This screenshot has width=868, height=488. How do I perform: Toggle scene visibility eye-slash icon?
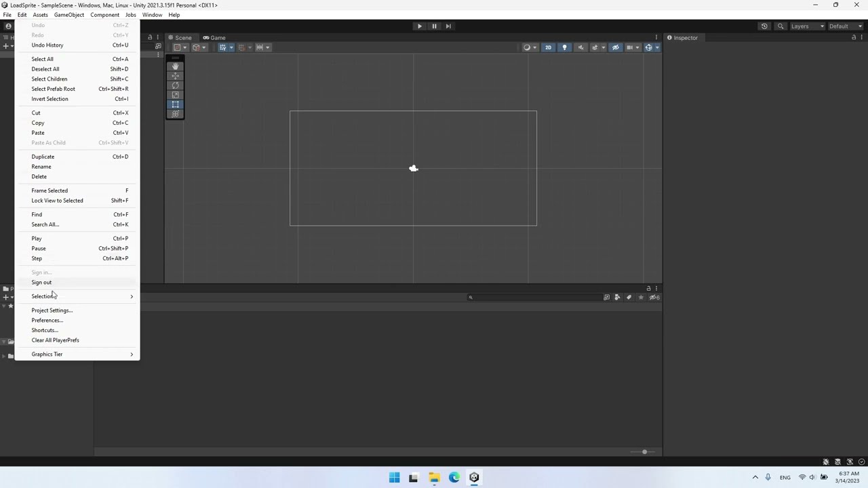[615, 47]
